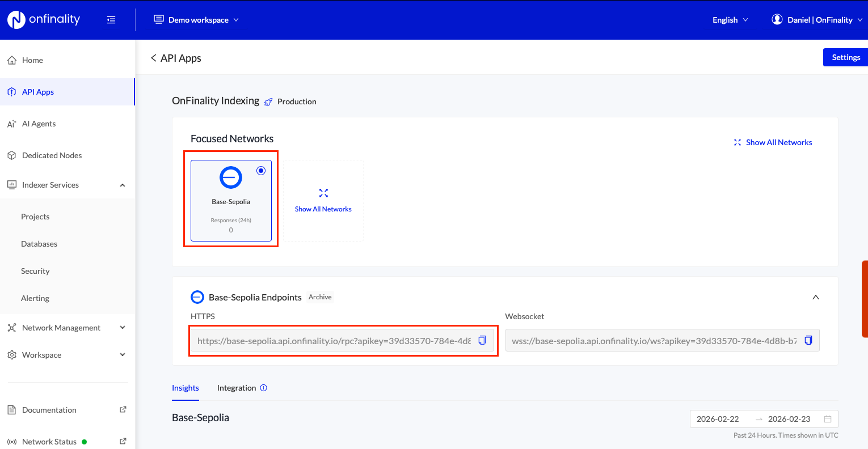Select the Base-Sepolia network radio button
Screen dimensions: 868x449
[261, 170]
